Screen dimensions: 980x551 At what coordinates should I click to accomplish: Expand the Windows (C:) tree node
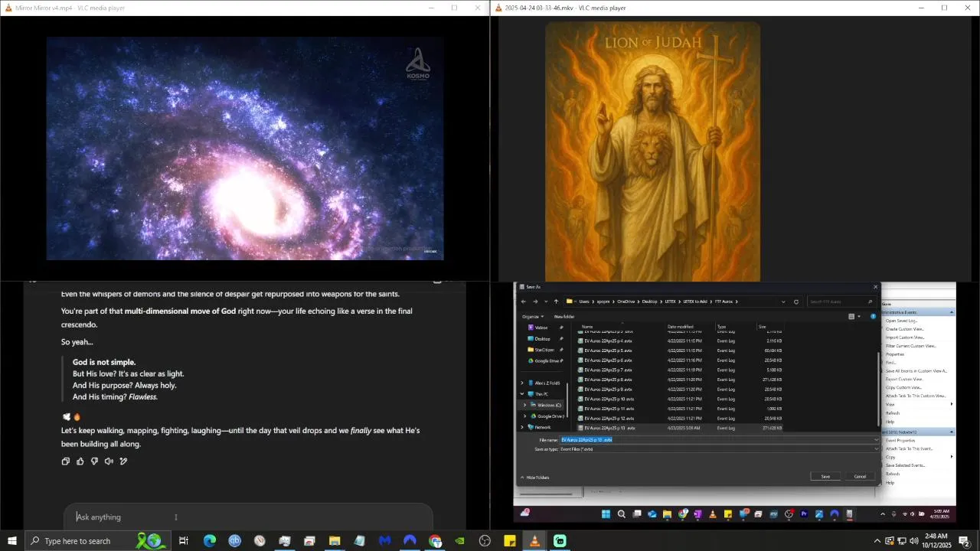click(525, 405)
